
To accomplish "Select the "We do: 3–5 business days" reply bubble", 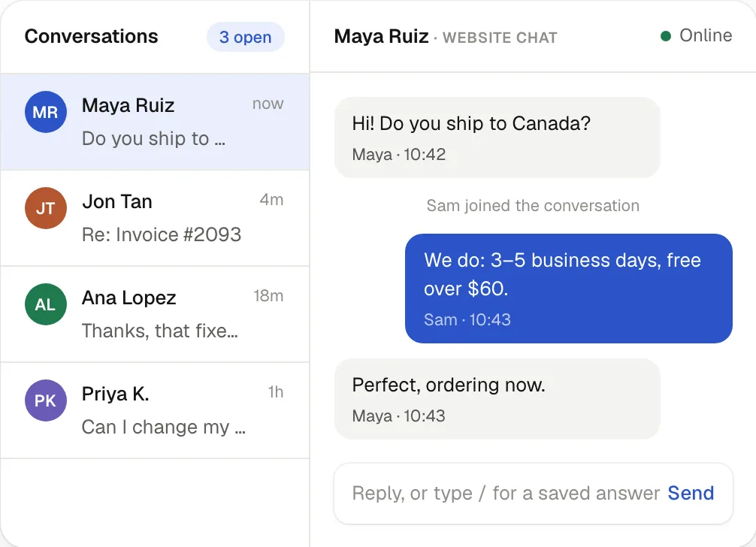I will click(568, 289).
